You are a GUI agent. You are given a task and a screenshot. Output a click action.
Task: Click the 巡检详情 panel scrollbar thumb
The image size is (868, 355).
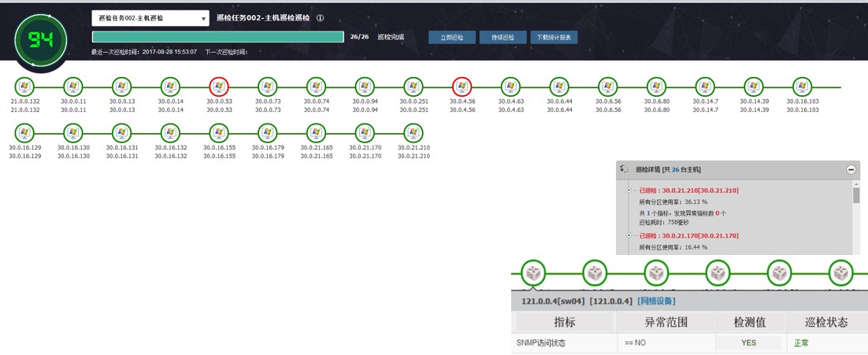click(x=856, y=194)
